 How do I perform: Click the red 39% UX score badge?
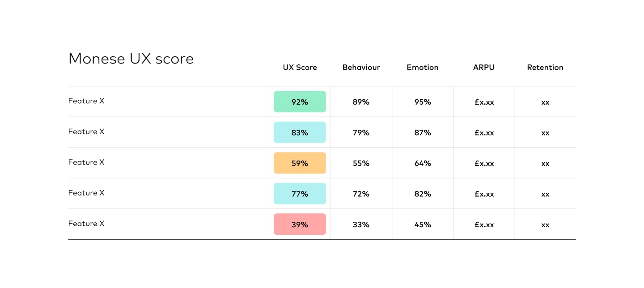(x=300, y=224)
